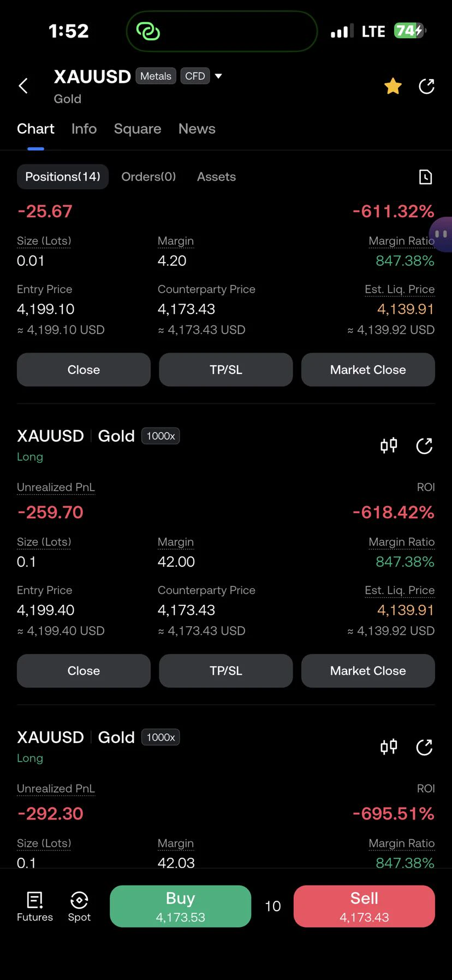Tap the red Sell 4,173.43 button
This screenshot has width=452, height=980.
pos(364,906)
